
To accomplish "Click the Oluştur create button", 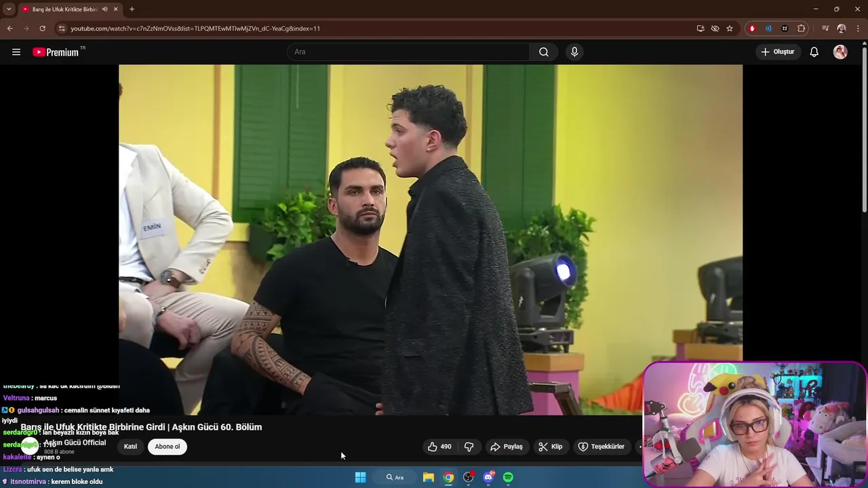I will pyautogui.click(x=778, y=52).
